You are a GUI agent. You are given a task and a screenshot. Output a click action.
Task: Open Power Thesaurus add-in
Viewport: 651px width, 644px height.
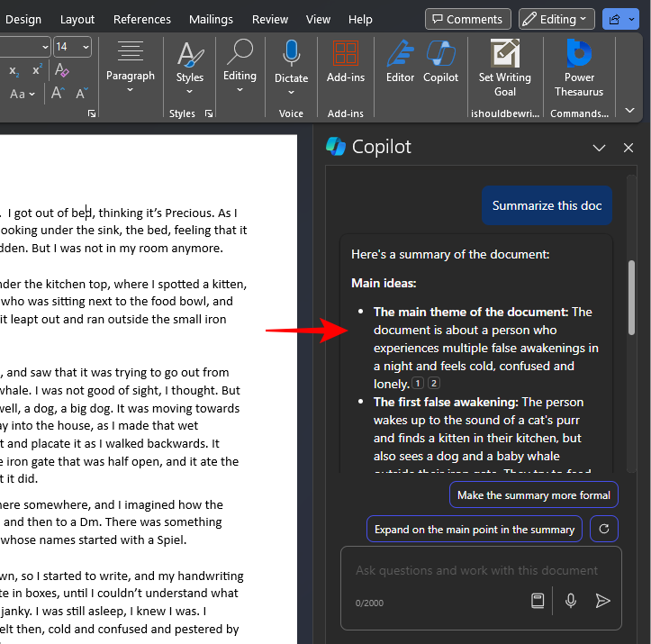coord(579,68)
